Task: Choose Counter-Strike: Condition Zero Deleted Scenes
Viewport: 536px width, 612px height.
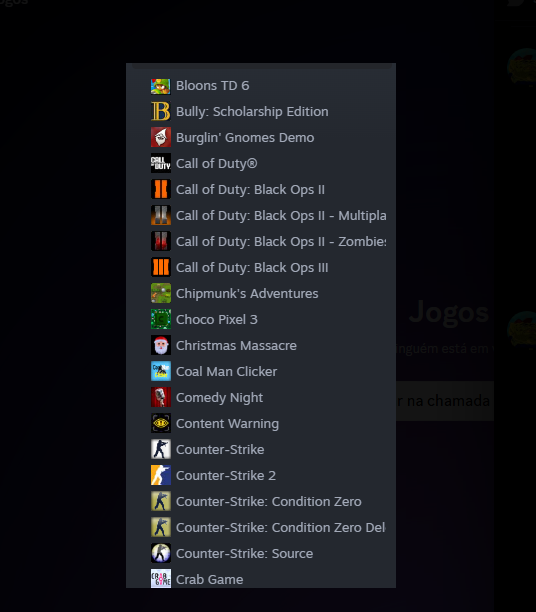Action: click(261, 528)
